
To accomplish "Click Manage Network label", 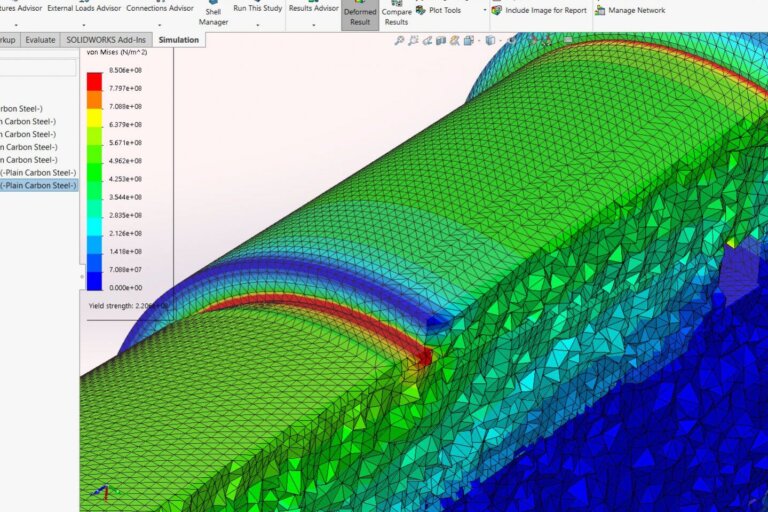I will tap(637, 10).
